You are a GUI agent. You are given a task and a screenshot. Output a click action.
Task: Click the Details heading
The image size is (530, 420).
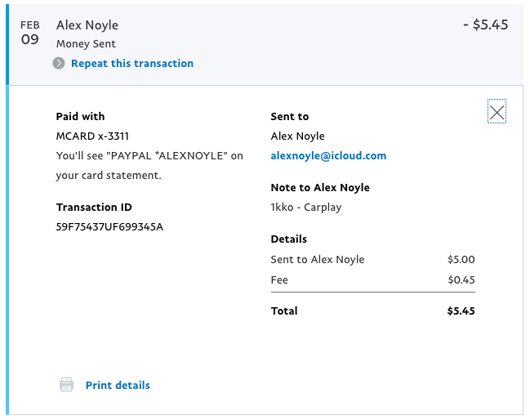pos(288,239)
